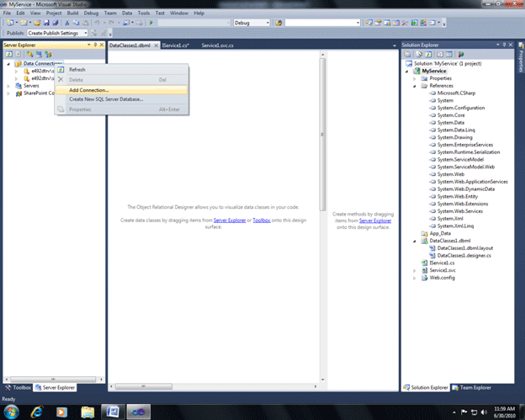Pin the Solution Explorer panel
Screen dimensions: 525x420
coord(504,45)
